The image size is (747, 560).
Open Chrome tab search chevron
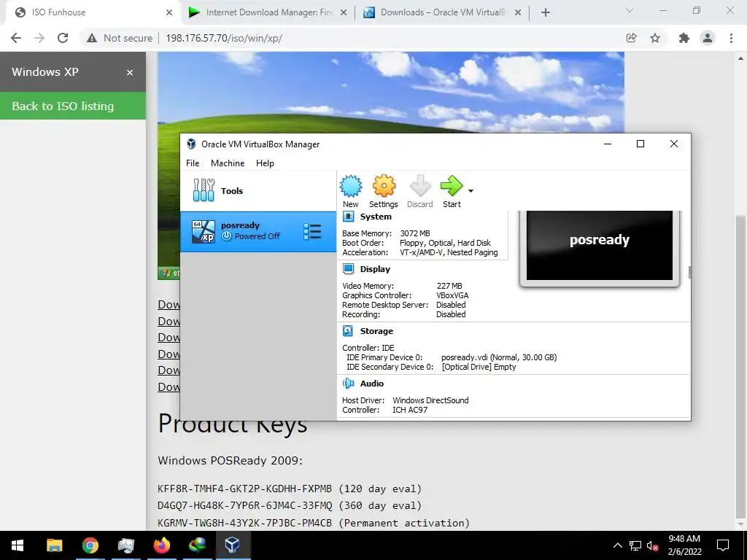(630, 10)
